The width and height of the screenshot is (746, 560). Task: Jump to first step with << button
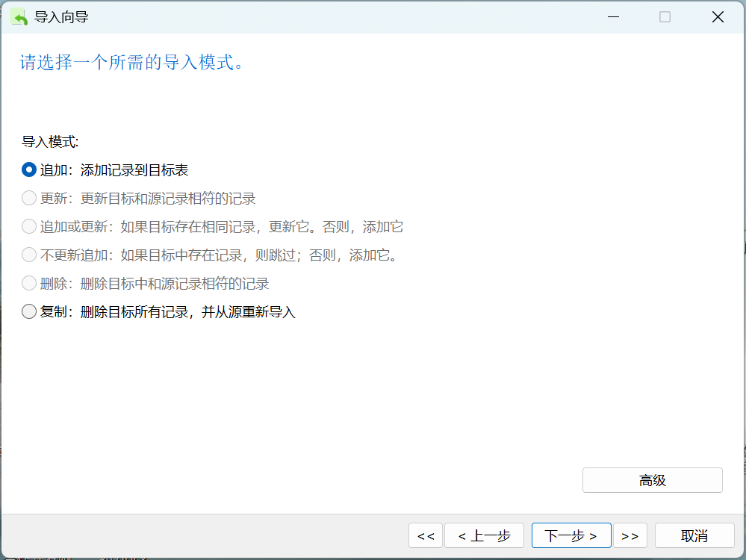coord(426,536)
